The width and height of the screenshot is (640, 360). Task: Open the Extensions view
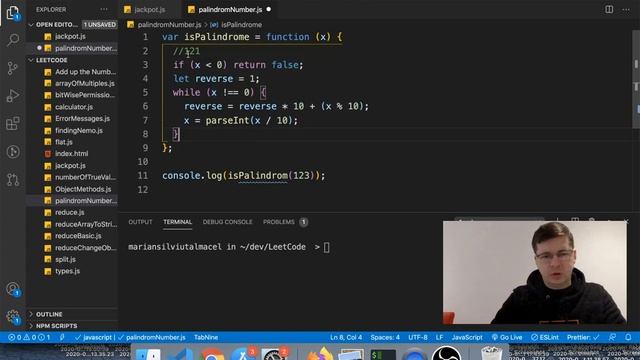coord(13,124)
